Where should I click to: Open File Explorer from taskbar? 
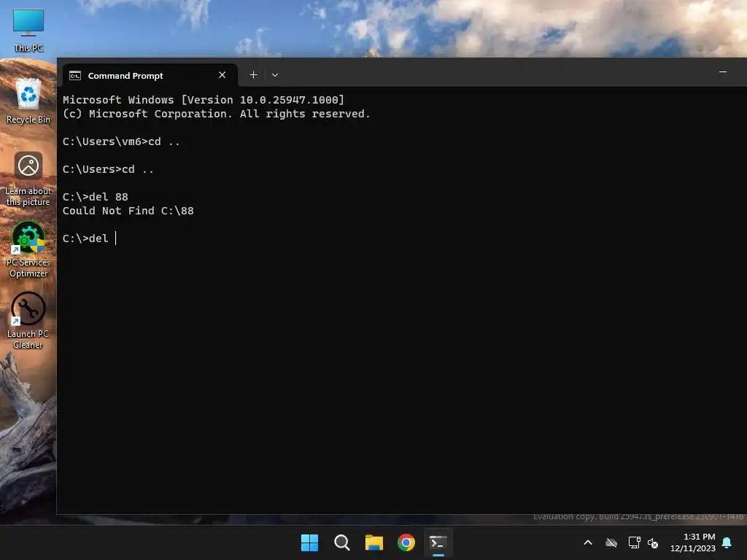(374, 542)
